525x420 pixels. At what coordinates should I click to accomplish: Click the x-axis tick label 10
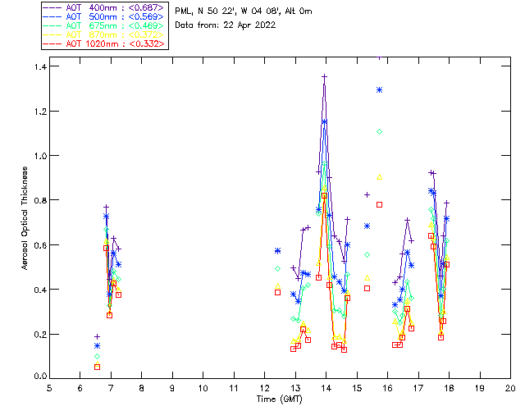point(203,388)
